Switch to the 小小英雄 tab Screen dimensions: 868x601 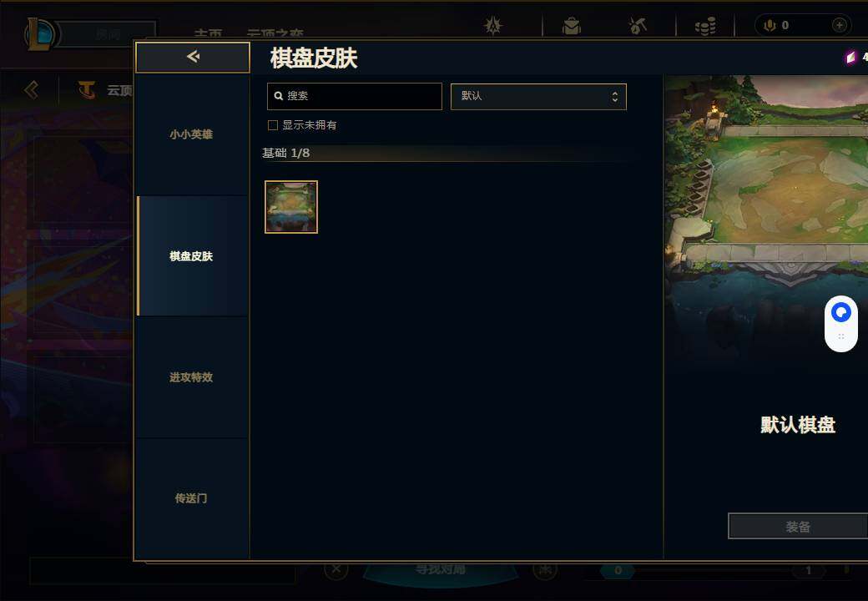[191, 135]
